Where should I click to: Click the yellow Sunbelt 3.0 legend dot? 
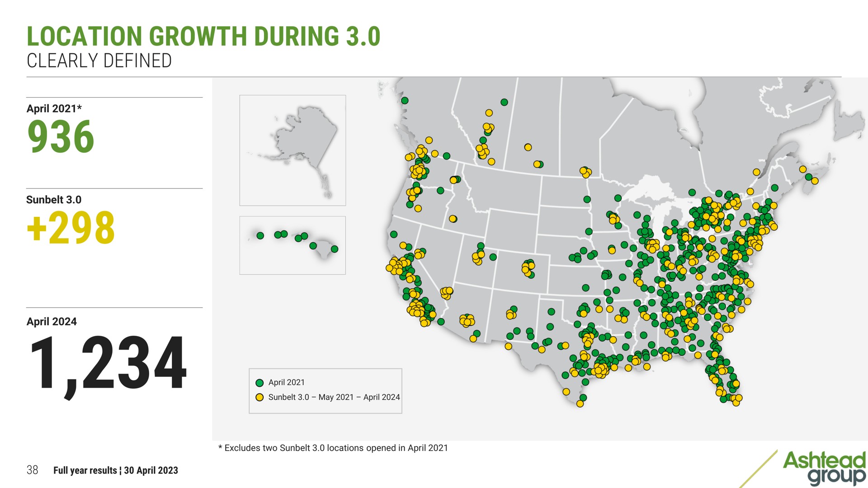coord(259,397)
